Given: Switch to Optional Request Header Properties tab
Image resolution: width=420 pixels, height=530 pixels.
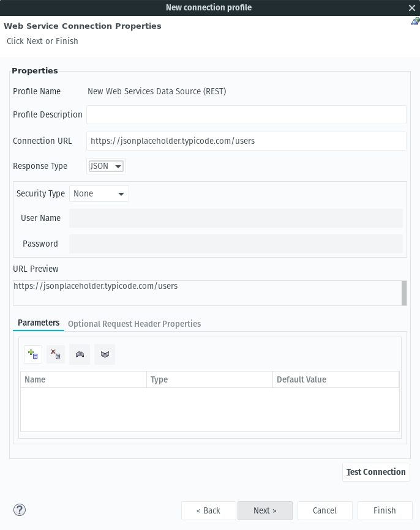Looking at the screenshot, I should click(134, 324).
